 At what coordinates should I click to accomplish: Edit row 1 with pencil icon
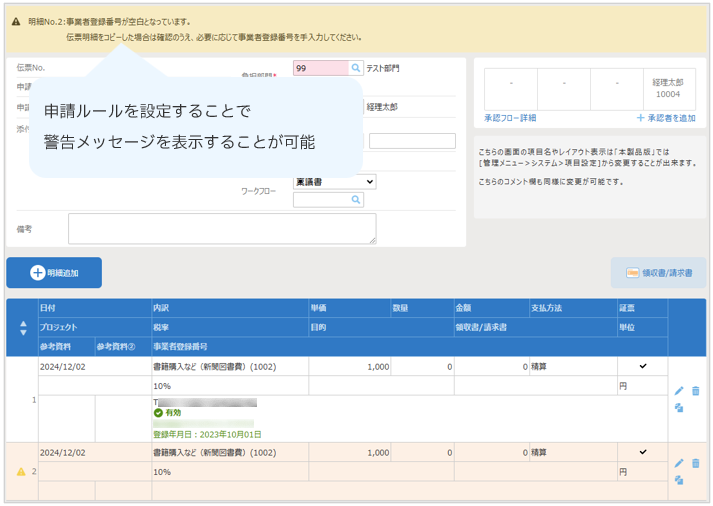[679, 391]
